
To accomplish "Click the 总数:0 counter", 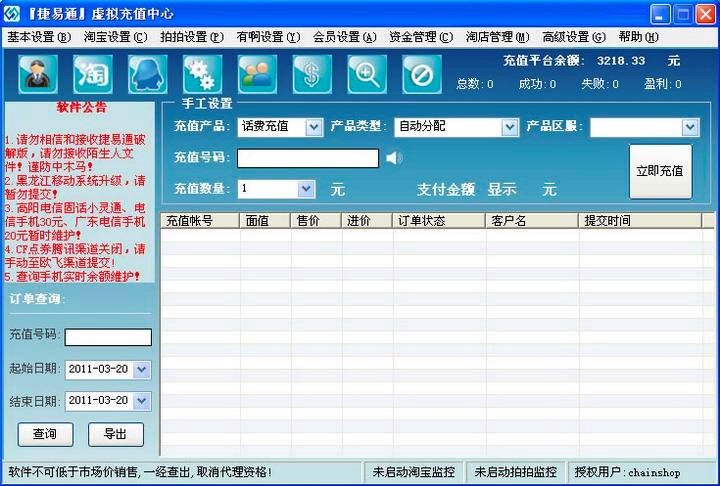I will [x=475, y=84].
